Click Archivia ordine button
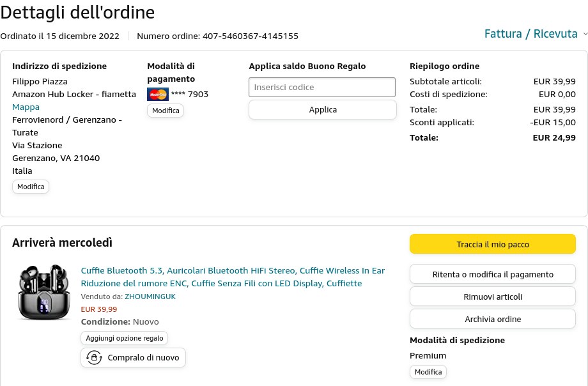 pos(492,319)
